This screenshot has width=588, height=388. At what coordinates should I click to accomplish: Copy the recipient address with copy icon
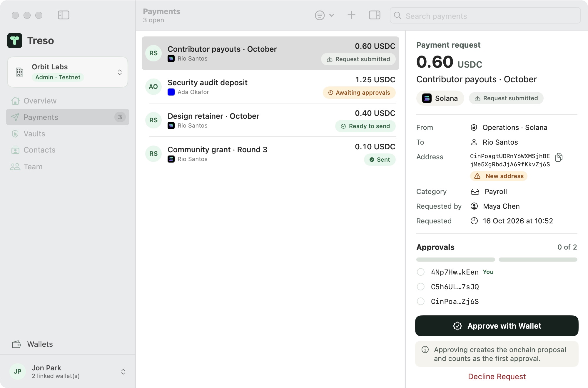[559, 157]
